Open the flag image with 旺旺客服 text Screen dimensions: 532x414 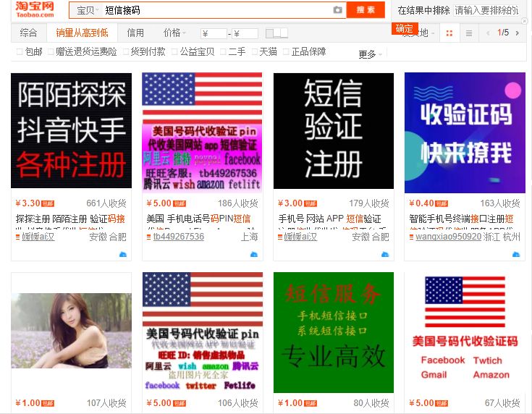tap(203, 132)
